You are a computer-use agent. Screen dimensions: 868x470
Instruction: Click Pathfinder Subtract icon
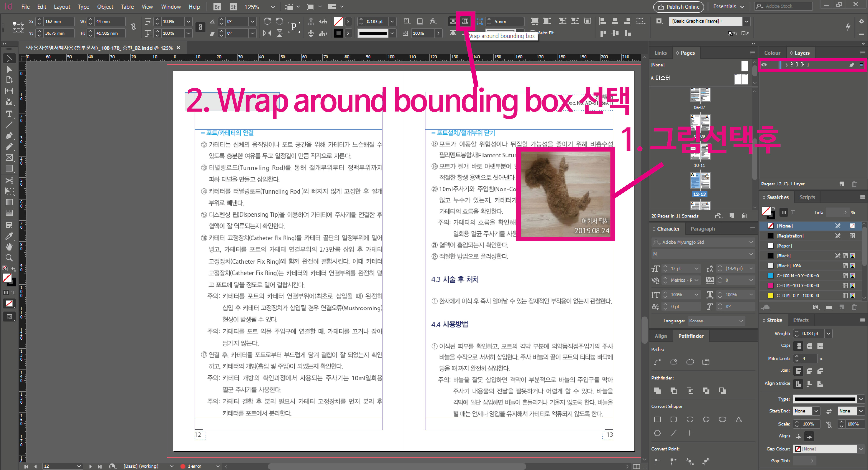[674, 391]
